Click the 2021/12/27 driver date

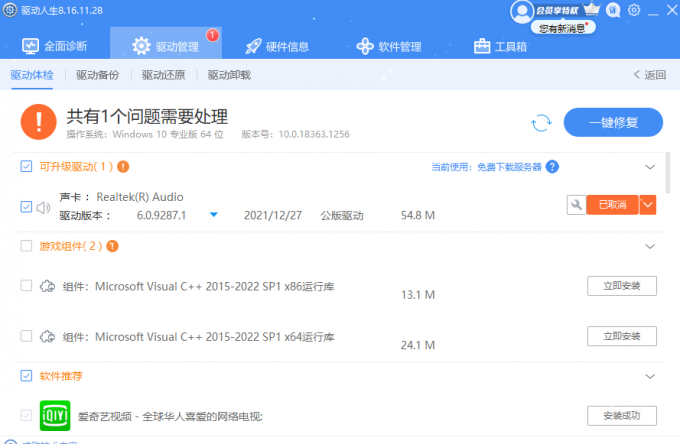(273, 215)
